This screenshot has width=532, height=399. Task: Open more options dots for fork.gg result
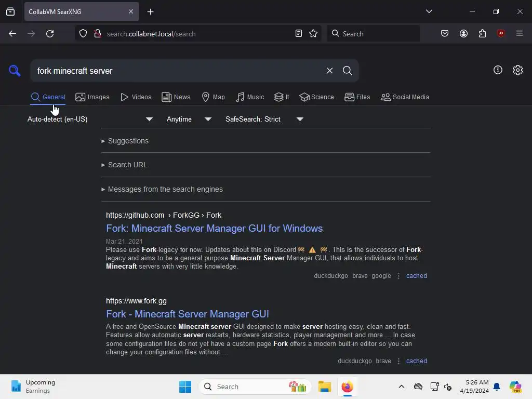[x=398, y=361]
